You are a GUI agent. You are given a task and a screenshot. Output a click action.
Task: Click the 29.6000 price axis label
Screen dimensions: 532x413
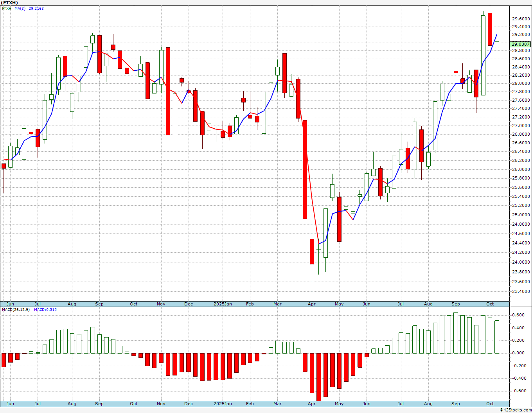[521, 19]
